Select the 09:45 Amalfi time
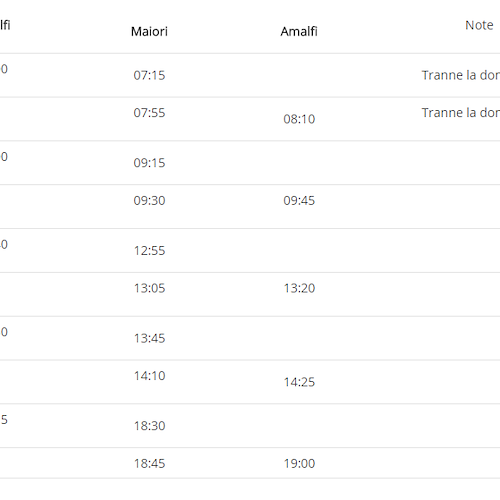This screenshot has height=500, width=500. [x=299, y=200]
